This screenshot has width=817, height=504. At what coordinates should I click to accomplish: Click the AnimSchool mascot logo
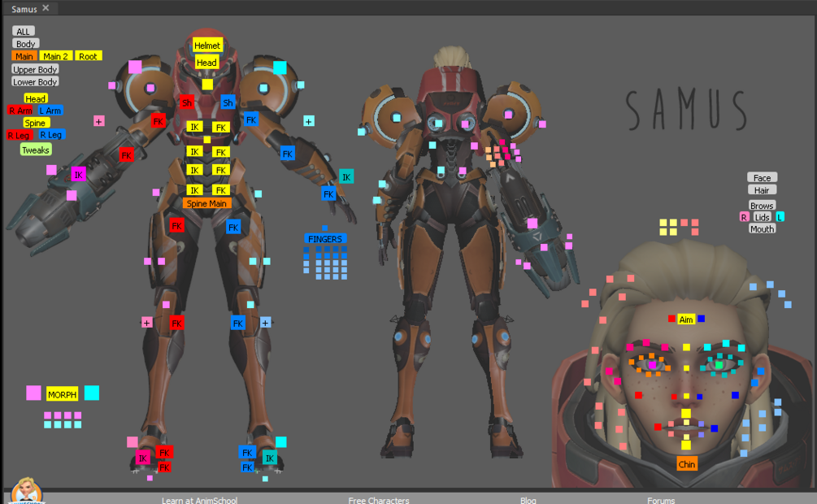coord(28,491)
